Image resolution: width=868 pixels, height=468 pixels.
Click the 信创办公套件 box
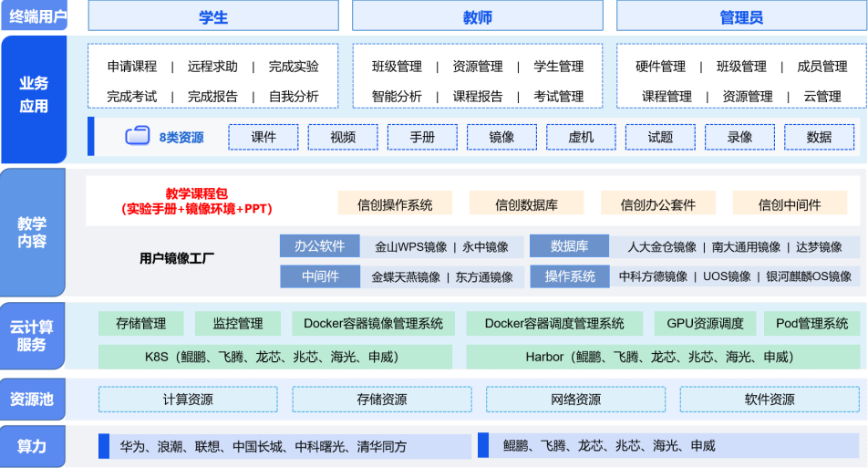[x=658, y=204]
